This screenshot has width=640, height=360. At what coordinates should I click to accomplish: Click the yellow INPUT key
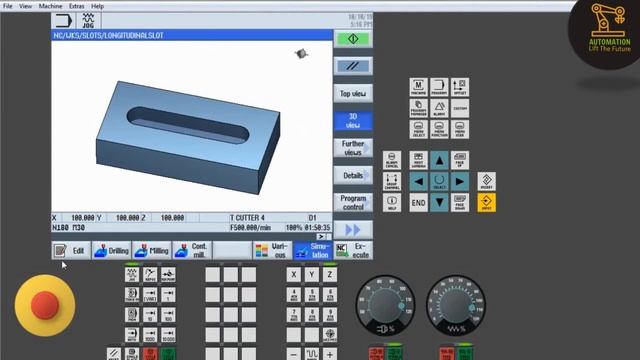[487, 202]
